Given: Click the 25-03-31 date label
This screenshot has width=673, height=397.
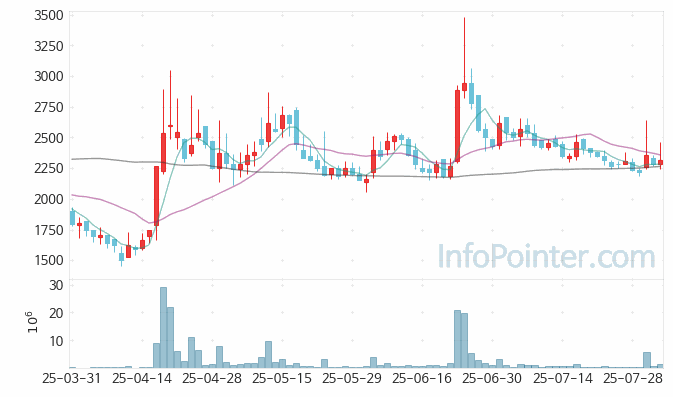Looking at the screenshot, I should 72,379.
